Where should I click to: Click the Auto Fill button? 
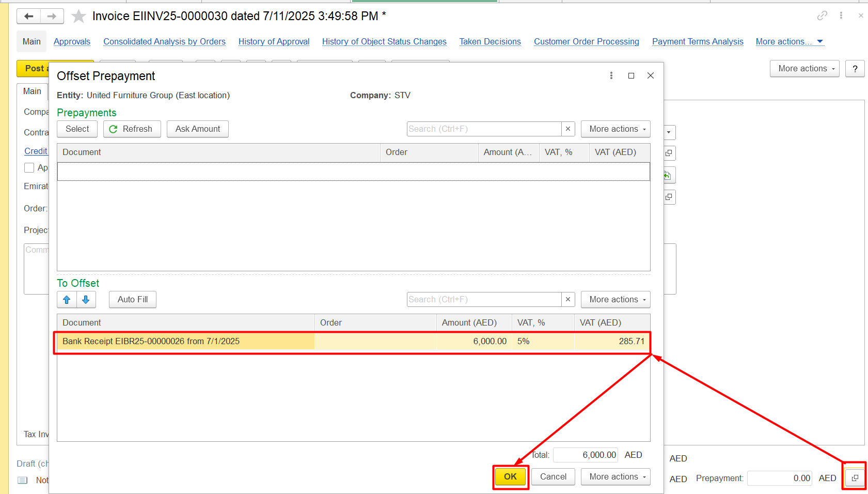[133, 299]
